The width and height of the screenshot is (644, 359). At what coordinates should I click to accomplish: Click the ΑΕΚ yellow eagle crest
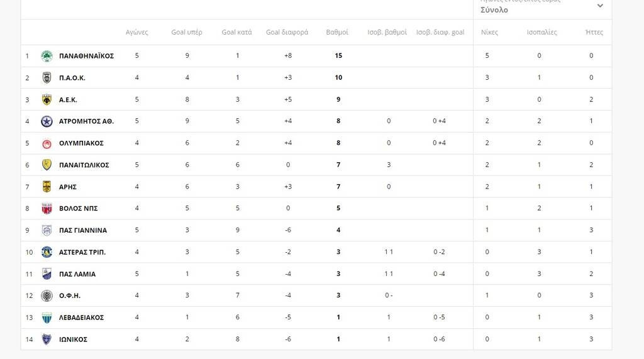(47, 99)
